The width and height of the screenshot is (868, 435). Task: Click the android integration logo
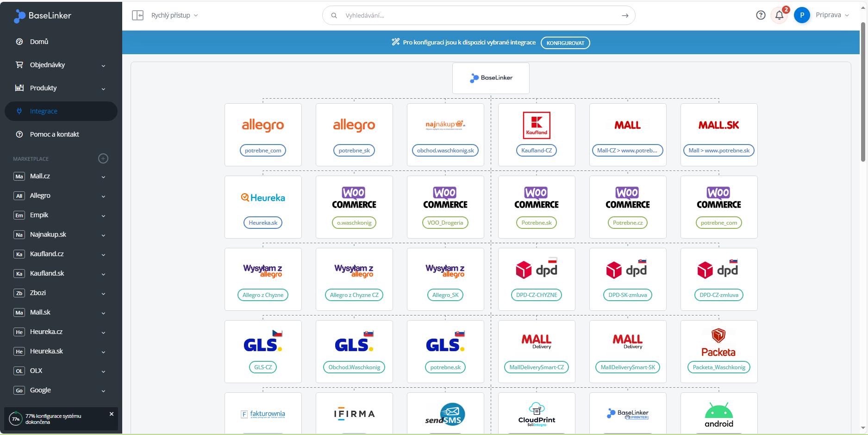click(x=719, y=415)
